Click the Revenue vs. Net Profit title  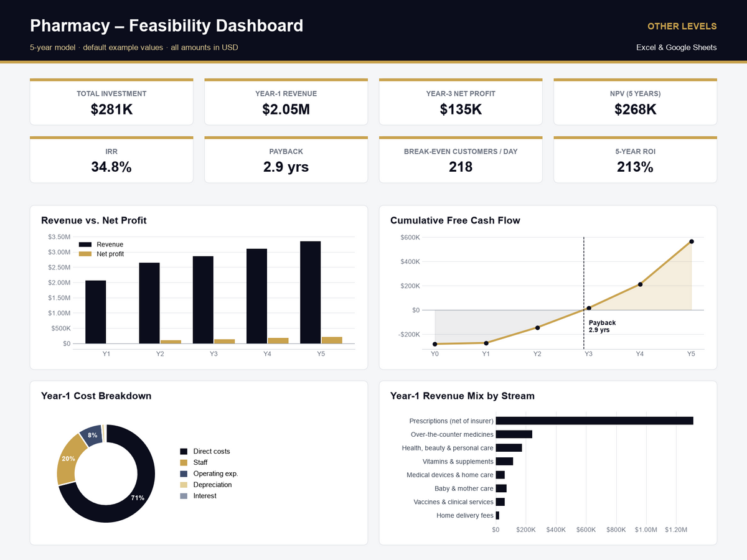click(x=94, y=220)
